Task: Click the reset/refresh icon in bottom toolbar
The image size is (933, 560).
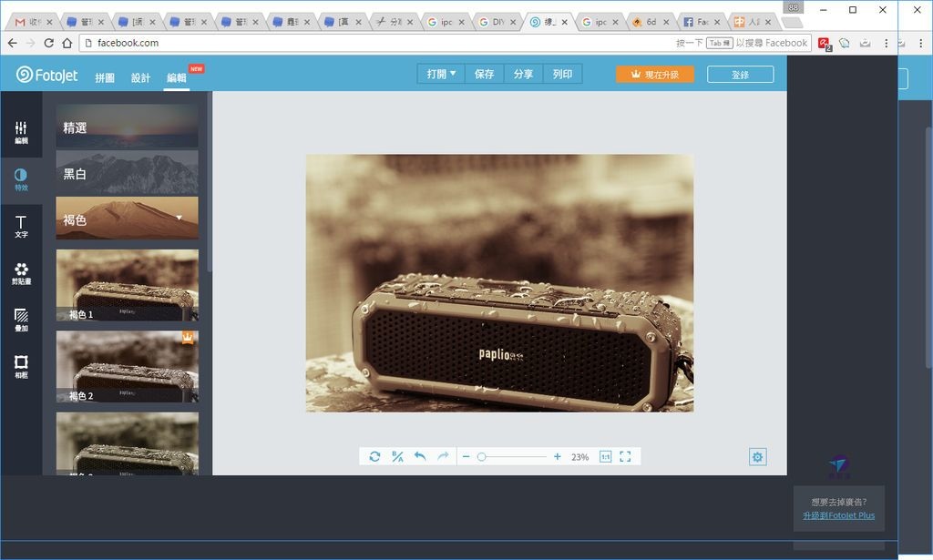Action: [374, 456]
